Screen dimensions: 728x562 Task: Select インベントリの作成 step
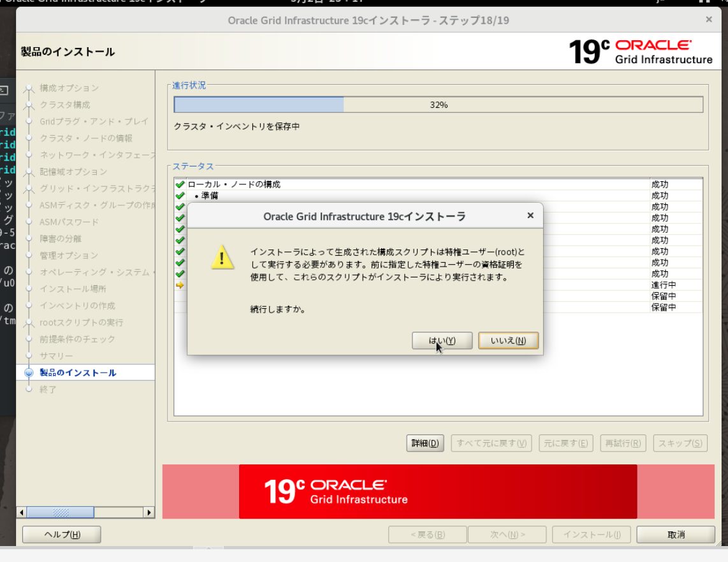coord(78,305)
